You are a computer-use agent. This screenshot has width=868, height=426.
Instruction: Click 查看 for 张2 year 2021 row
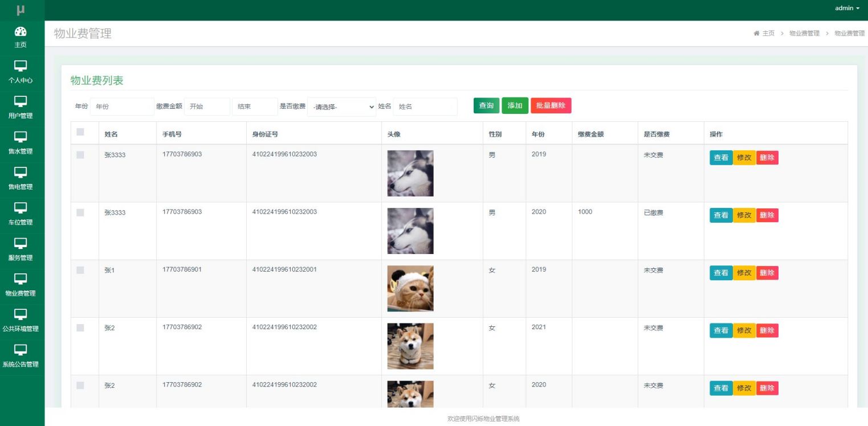[x=721, y=330]
